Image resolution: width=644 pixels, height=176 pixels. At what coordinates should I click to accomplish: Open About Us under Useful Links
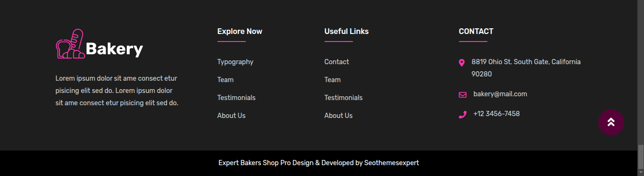click(x=338, y=116)
